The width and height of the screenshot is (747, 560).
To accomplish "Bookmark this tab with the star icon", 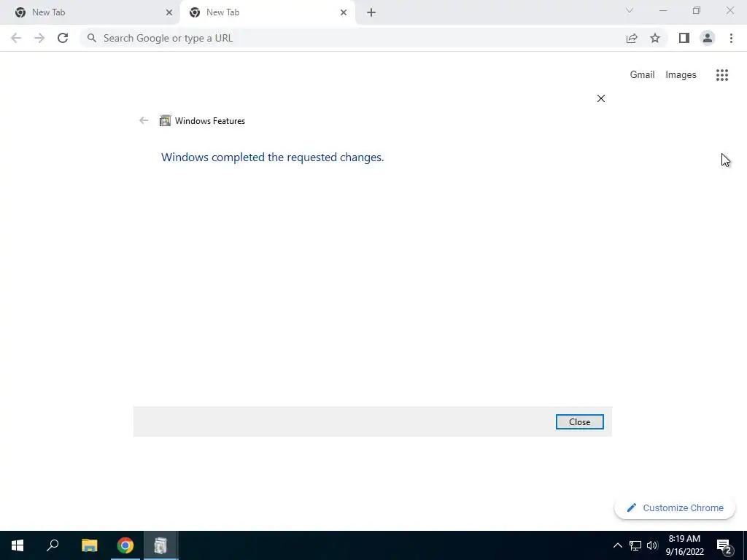I will tap(655, 38).
